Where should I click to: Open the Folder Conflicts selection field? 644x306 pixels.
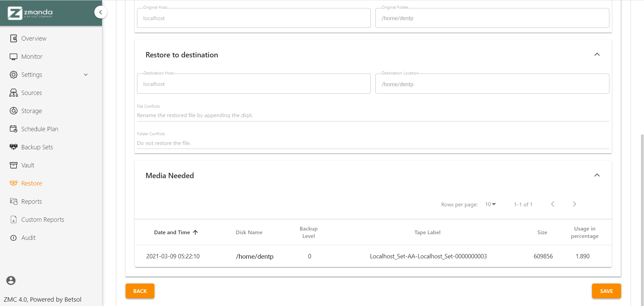tap(373, 143)
